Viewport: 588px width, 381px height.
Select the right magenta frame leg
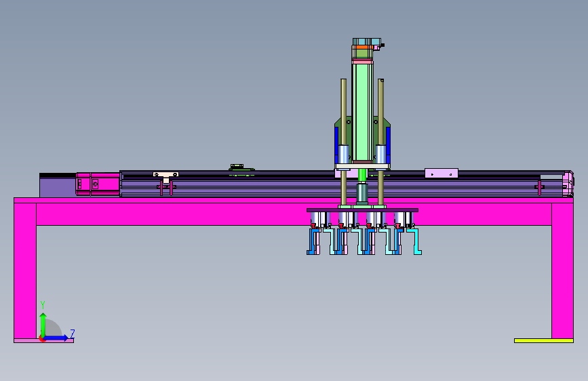(562, 270)
